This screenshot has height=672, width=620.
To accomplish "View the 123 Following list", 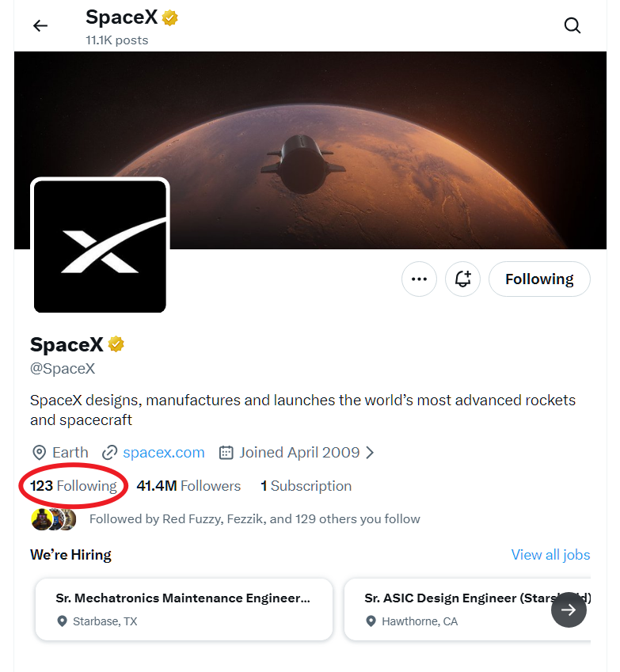I will coord(74,486).
